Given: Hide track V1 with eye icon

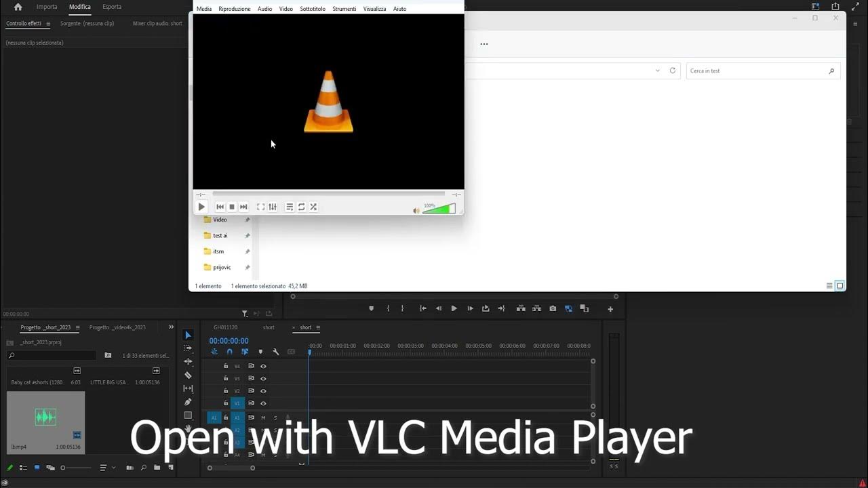Looking at the screenshot, I should tap(263, 403).
